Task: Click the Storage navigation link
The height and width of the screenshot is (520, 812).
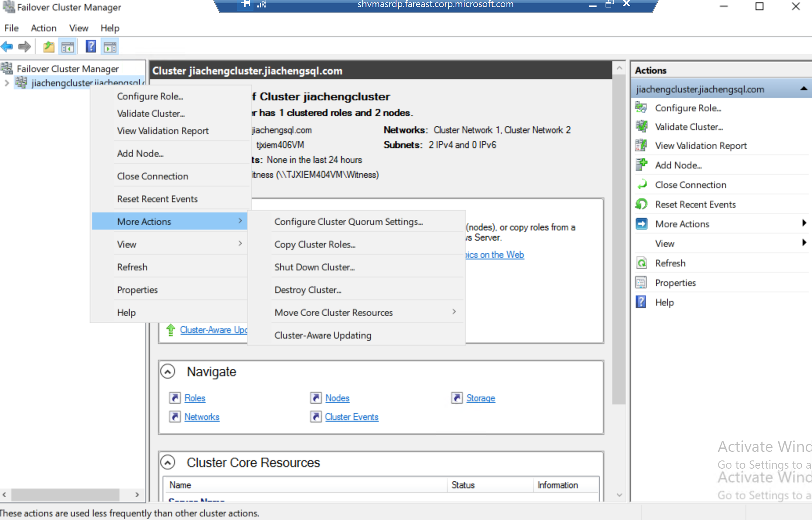Action: (480, 398)
